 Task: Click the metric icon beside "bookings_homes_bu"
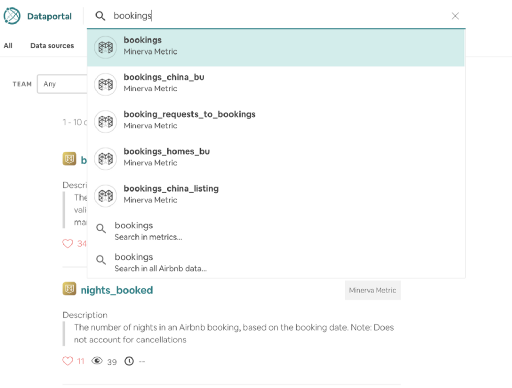(x=105, y=159)
